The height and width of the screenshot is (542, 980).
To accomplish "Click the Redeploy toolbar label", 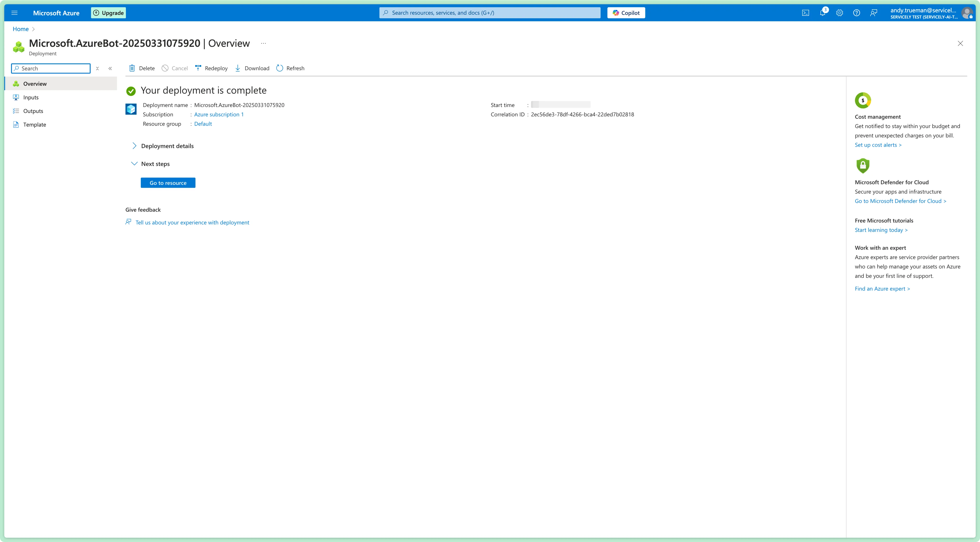I will coord(216,68).
